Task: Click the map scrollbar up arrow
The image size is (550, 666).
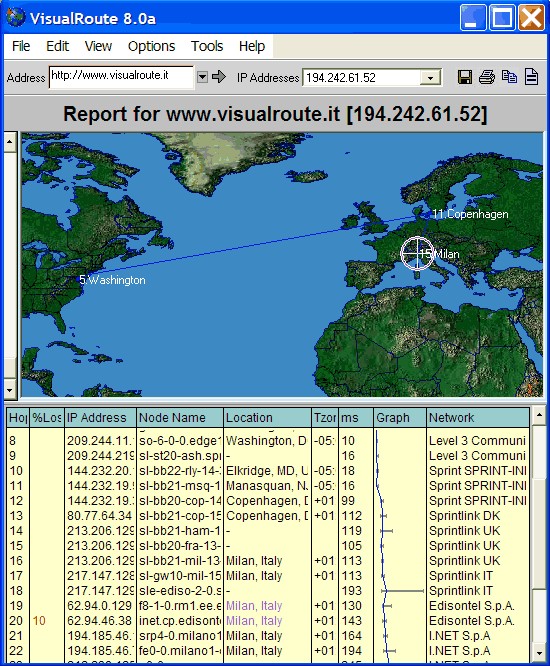Action: click(x=10, y=142)
